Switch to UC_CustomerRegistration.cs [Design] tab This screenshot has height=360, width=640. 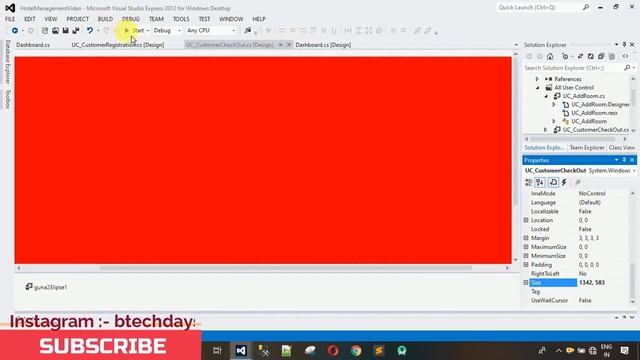pyautogui.click(x=118, y=45)
